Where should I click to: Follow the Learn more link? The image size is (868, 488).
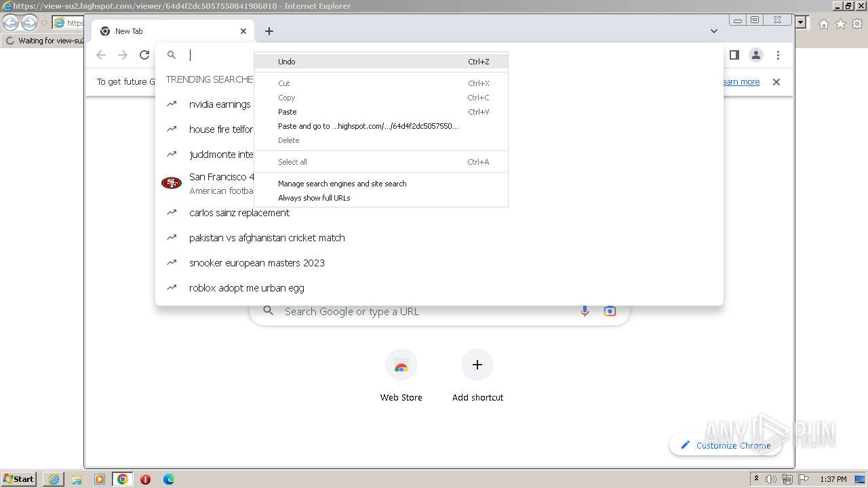click(x=740, y=82)
